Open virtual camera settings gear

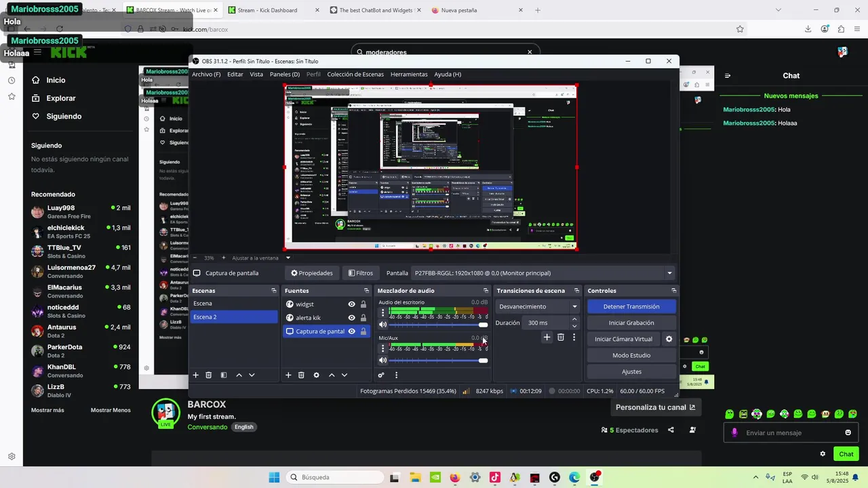669,339
